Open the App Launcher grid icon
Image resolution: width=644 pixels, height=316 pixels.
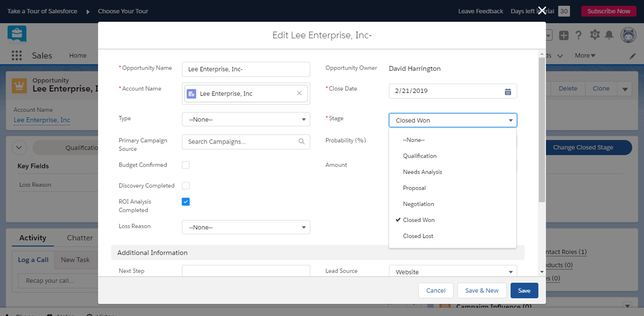point(17,56)
